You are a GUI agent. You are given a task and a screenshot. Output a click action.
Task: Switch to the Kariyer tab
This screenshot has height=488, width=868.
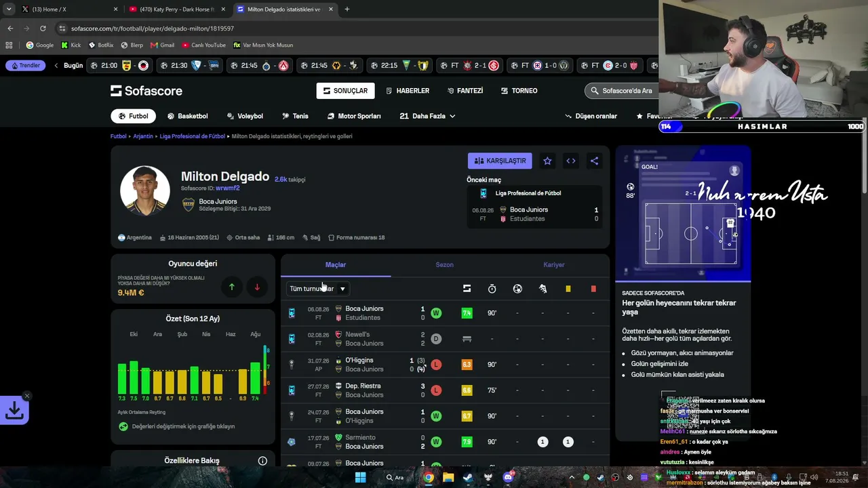[554, 265]
